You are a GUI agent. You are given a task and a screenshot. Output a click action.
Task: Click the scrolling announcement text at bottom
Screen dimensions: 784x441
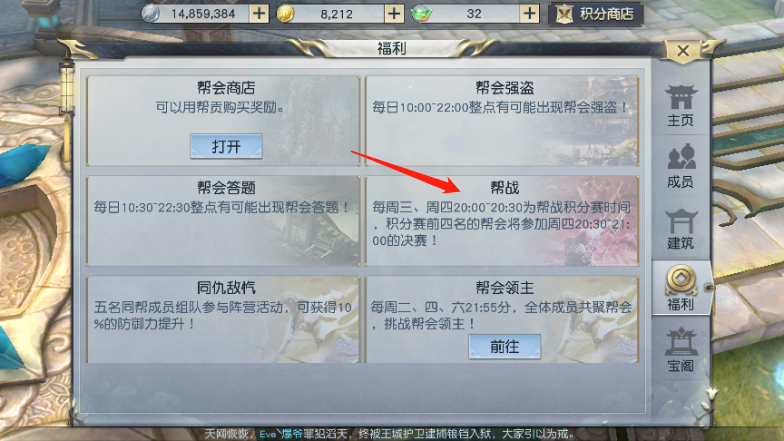click(x=388, y=434)
